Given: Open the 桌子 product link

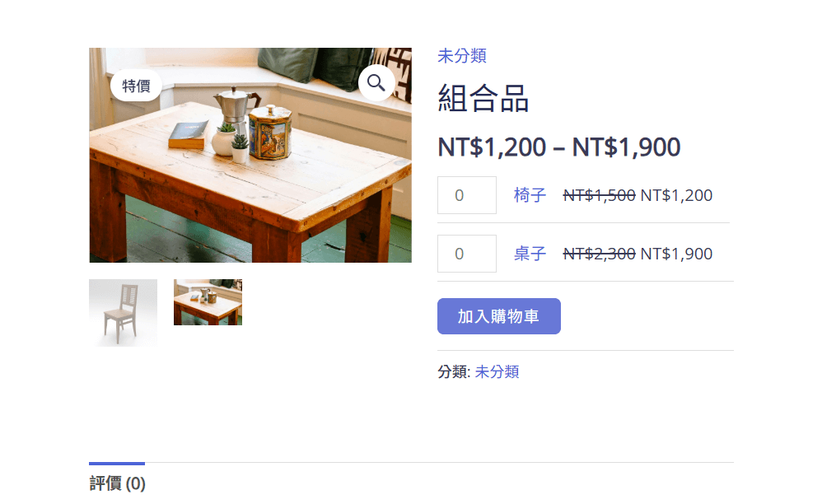Looking at the screenshot, I should [x=530, y=254].
